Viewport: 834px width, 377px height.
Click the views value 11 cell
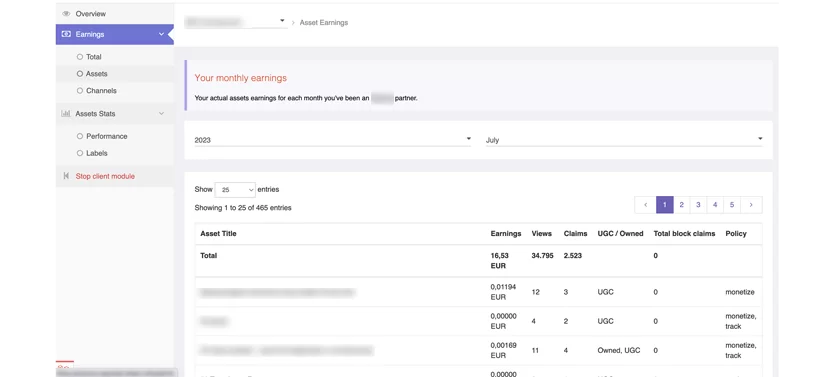click(535, 350)
